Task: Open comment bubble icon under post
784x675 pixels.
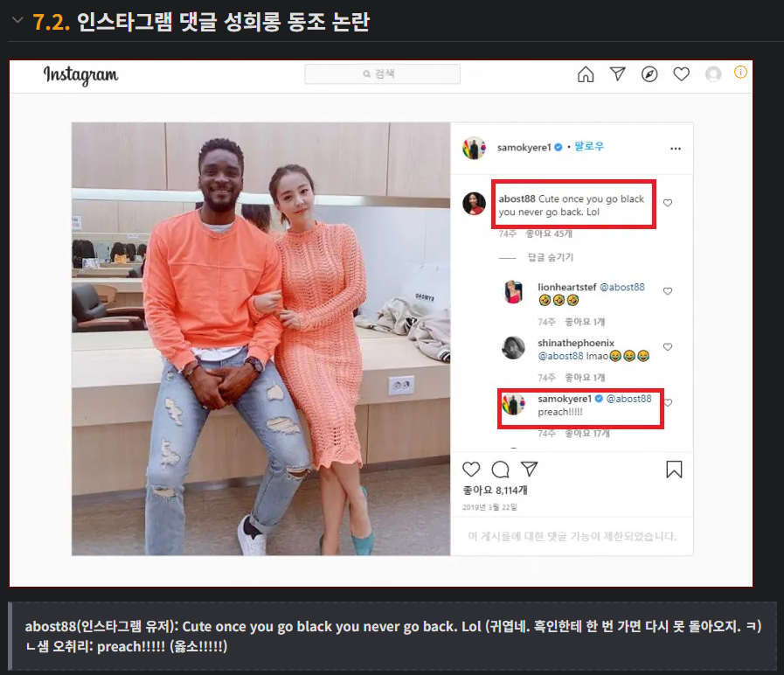Action: point(500,470)
